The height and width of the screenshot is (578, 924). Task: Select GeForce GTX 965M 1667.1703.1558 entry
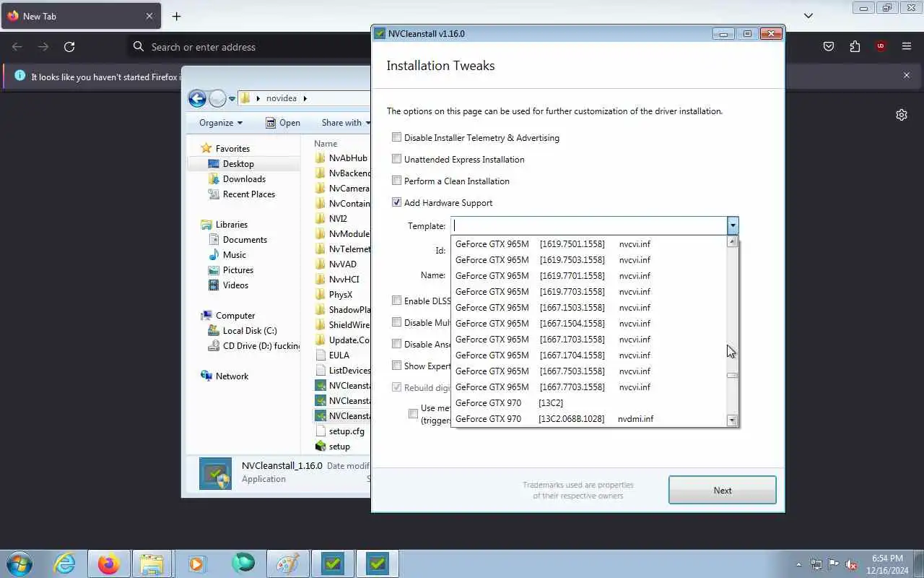click(x=589, y=340)
